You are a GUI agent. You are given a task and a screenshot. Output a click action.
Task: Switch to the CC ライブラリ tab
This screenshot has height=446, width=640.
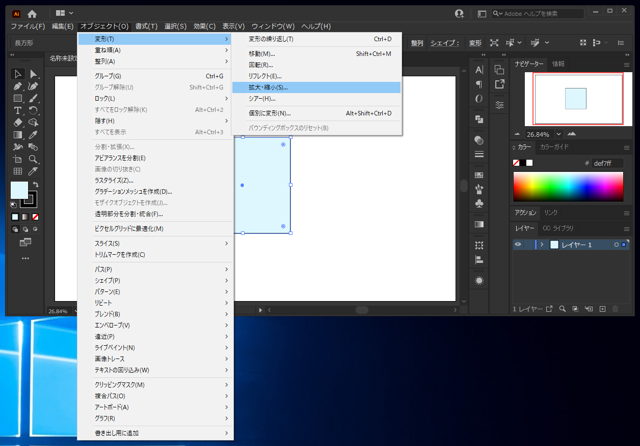pyautogui.click(x=558, y=229)
